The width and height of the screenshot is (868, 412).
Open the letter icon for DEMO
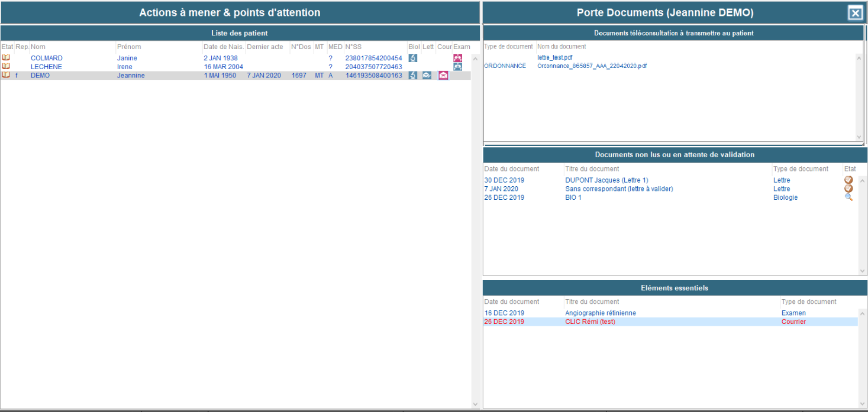427,76
